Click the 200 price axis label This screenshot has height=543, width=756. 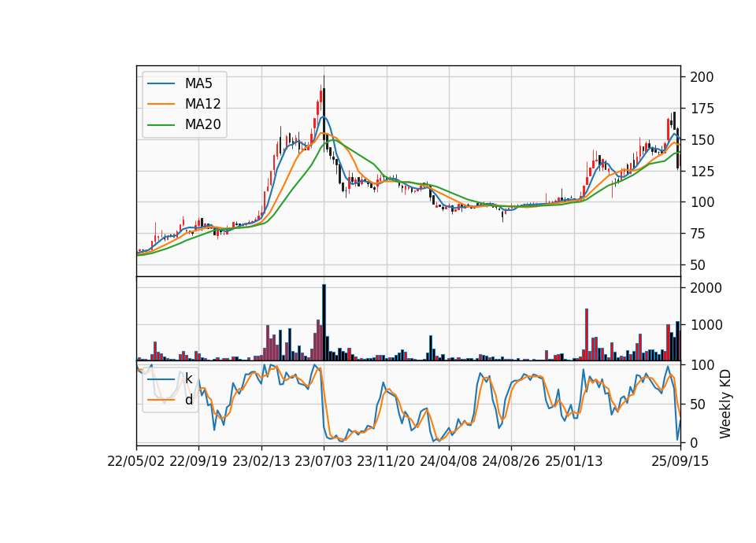[x=702, y=77]
